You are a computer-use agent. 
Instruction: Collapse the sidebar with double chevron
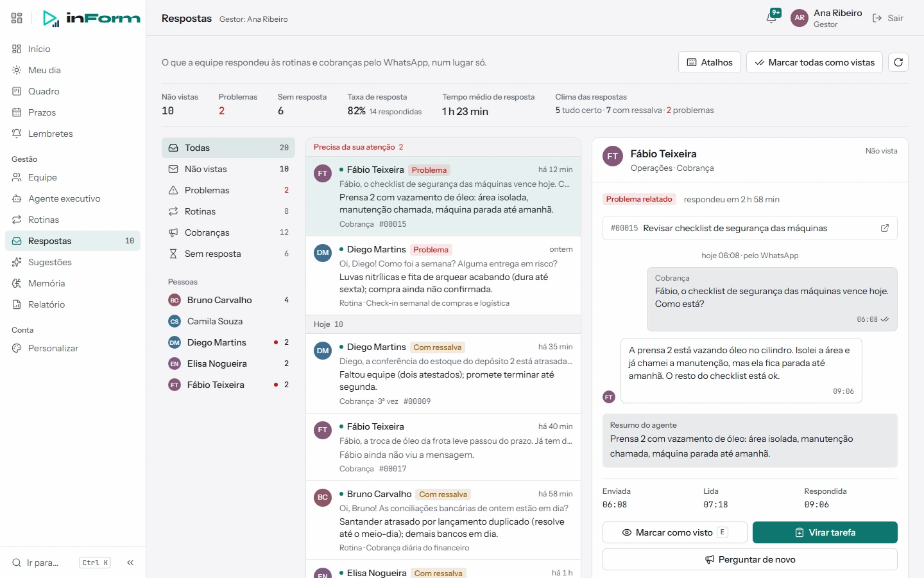pos(130,563)
